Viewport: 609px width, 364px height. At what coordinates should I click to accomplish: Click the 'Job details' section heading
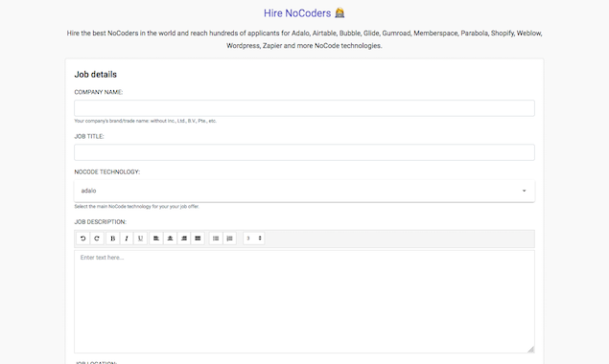(x=96, y=75)
